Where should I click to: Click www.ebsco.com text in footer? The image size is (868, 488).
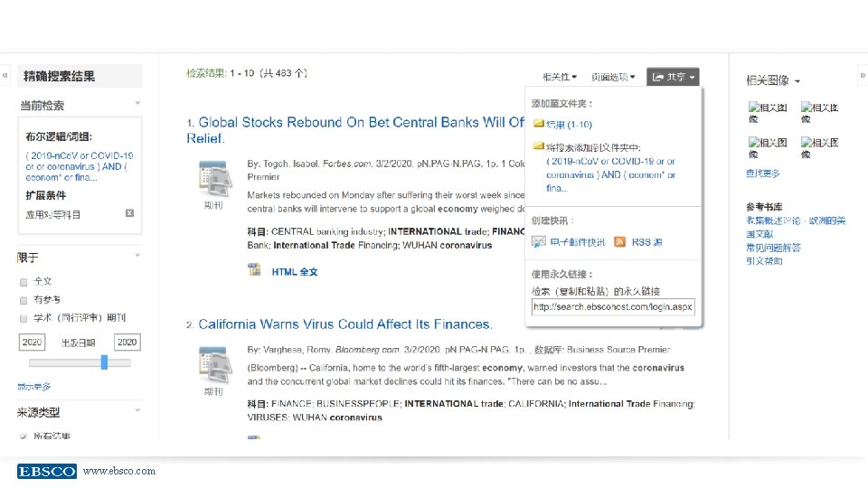click(x=119, y=471)
